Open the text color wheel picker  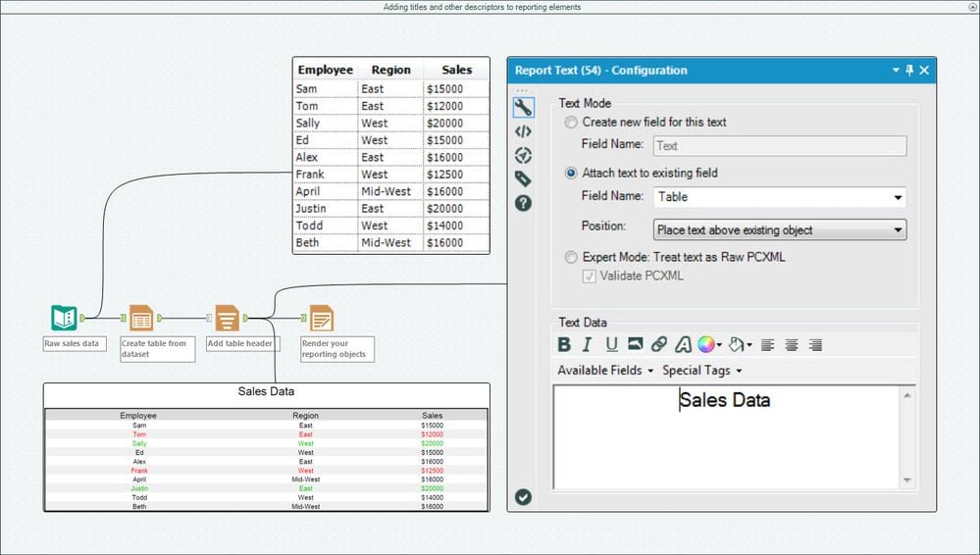(705, 344)
